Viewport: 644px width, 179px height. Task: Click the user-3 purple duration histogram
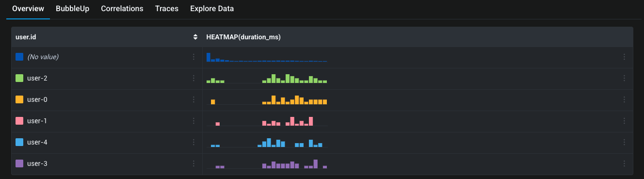267,164
